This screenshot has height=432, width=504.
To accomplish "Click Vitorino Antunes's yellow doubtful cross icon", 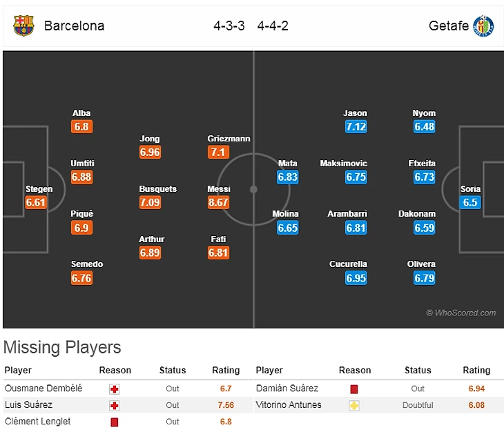I will click(x=354, y=405).
